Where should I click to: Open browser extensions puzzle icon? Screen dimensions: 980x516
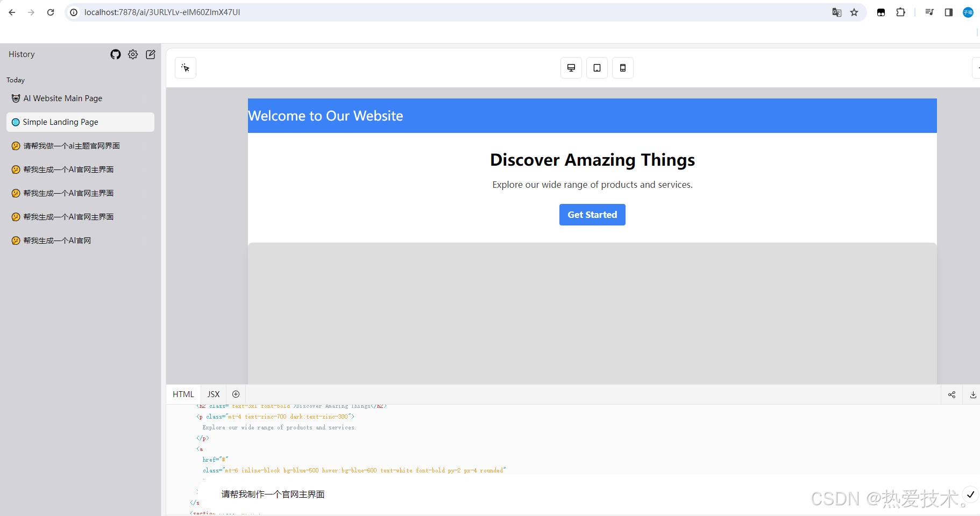pyautogui.click(x=900, y=12)
